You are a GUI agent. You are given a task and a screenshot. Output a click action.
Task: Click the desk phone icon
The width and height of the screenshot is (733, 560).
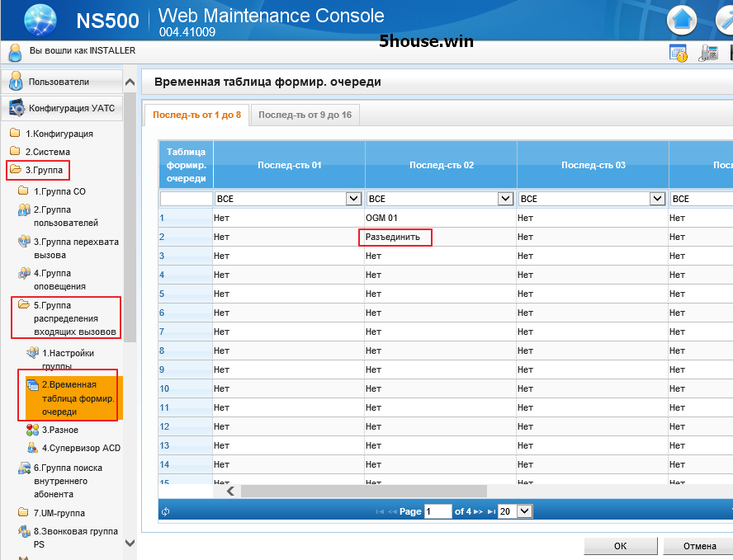pos(708,53)
